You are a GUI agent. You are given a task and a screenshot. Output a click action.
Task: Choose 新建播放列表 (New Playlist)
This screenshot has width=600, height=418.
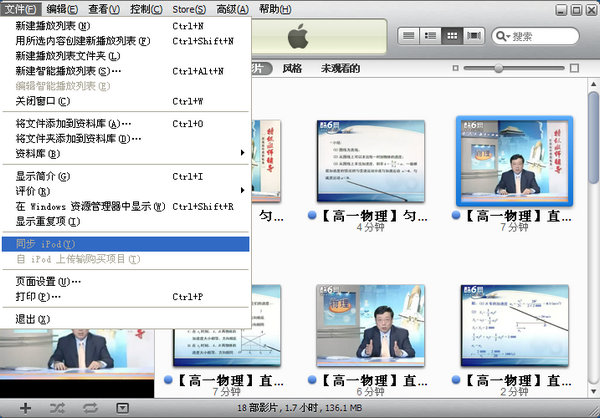point(126,26)
